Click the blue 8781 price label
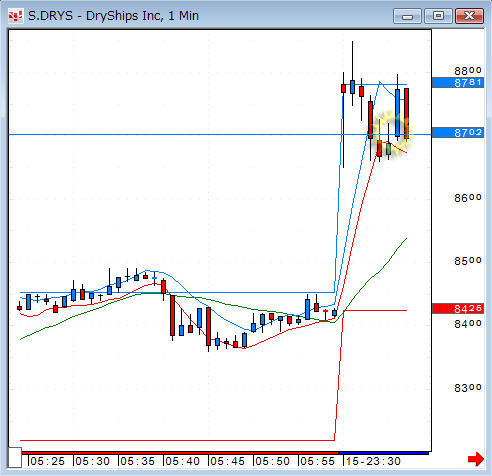This screenshot has width=492, height=476. coord(458,83)
